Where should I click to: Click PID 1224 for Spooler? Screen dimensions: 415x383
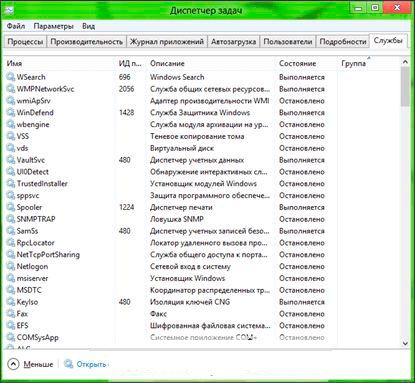(x=127, y=207)
